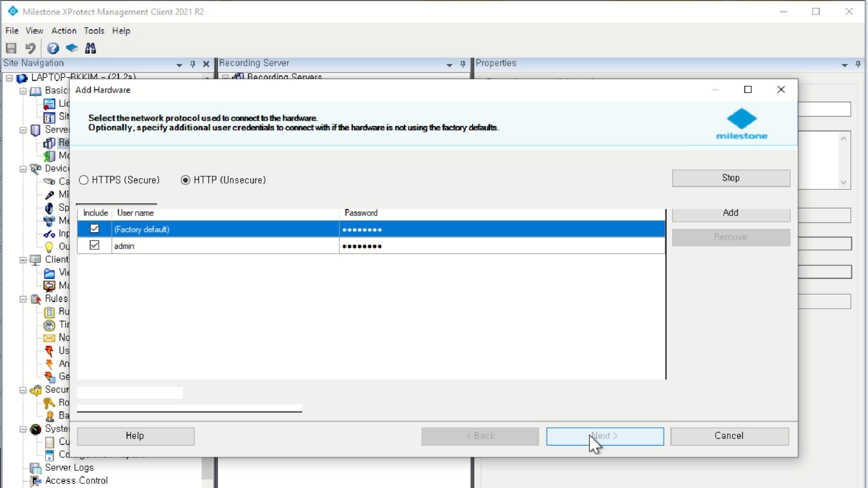Select the HTTPS (Secure) radio button
The image size is (868, 488).
[84, 180]
